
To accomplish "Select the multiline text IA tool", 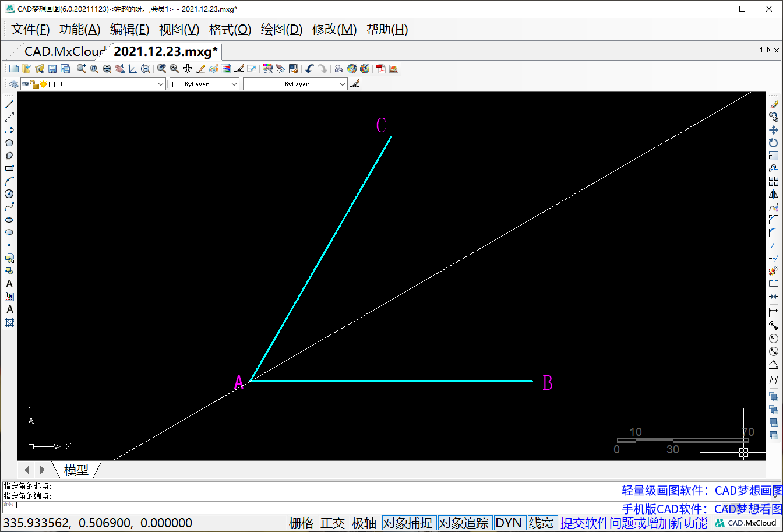I will pyautogui.click(x=9, y=309).
